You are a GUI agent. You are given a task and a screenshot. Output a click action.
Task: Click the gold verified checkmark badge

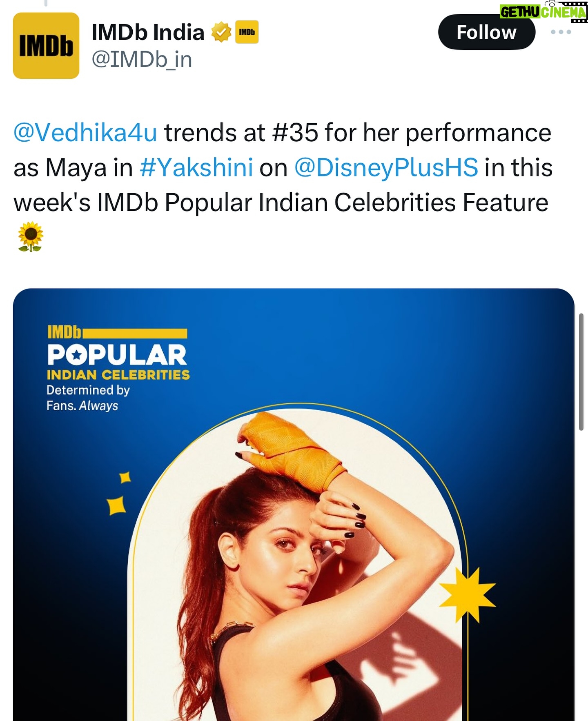(221, 32)
